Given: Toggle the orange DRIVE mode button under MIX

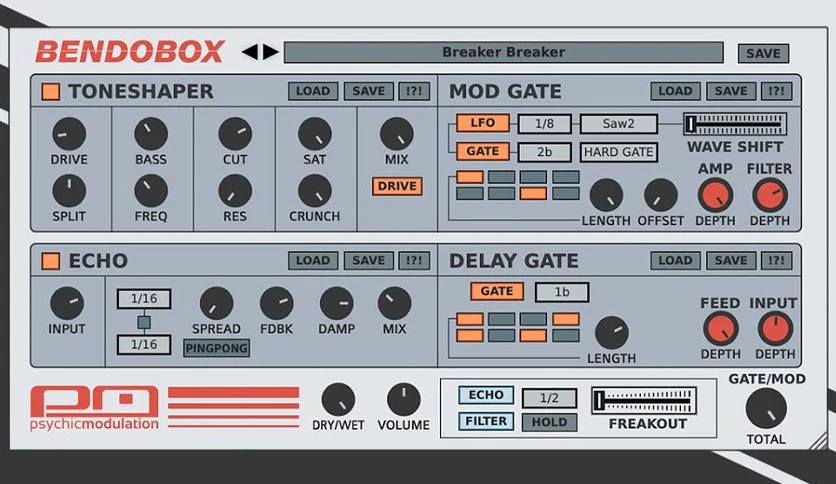Looking at the screenshot, I should (397, 186).
